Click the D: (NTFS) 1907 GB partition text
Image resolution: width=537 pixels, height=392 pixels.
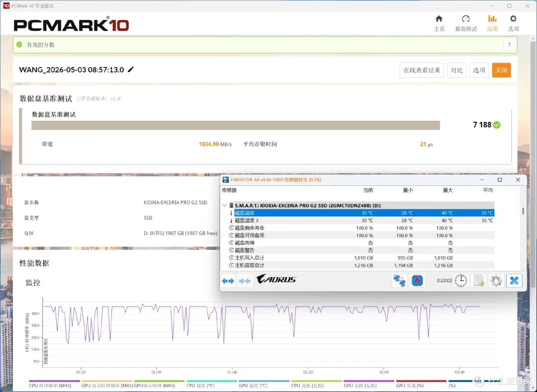180,234
